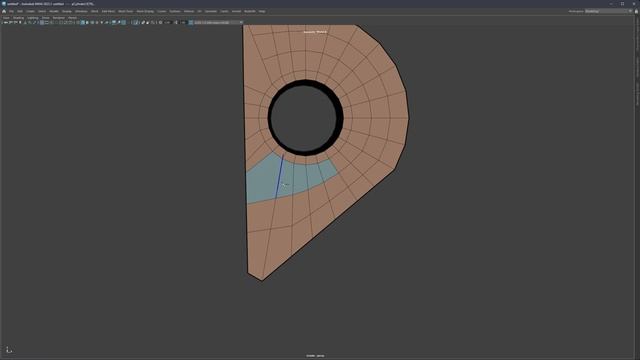Open the Mesh Display menu
This screenshot has width=640, height=360.
tap(145, 11)
